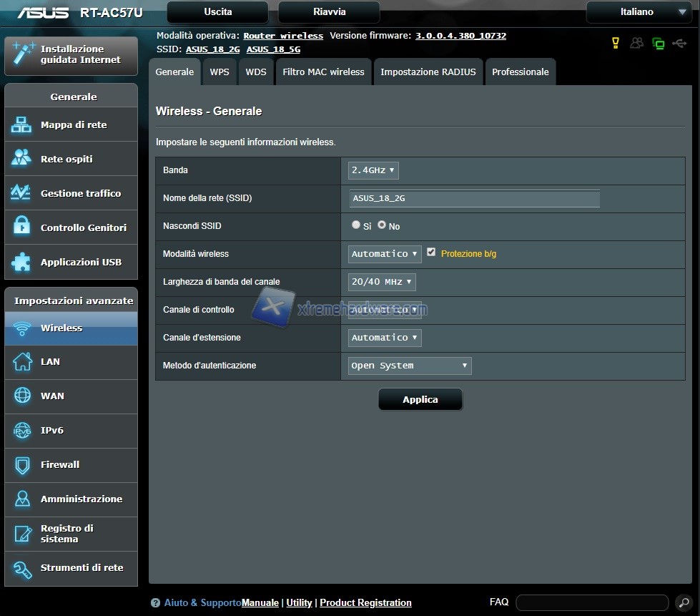Click the Nome della rete SSID field
The image size is (700, 616).
point(474,198)
